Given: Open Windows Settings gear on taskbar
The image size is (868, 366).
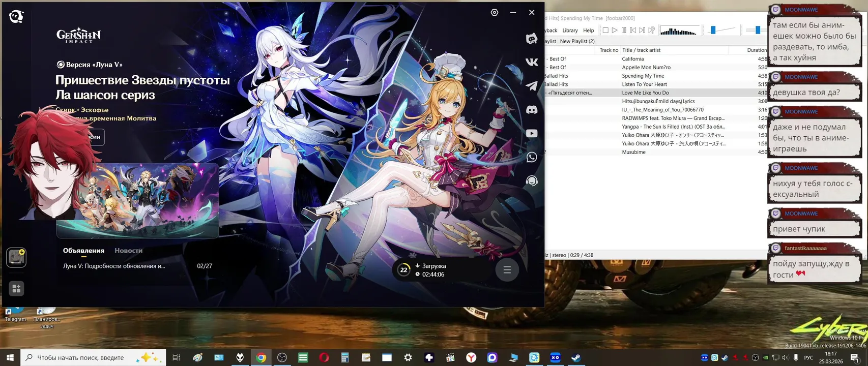Looking at the screenshot, I should click(408, 358).
